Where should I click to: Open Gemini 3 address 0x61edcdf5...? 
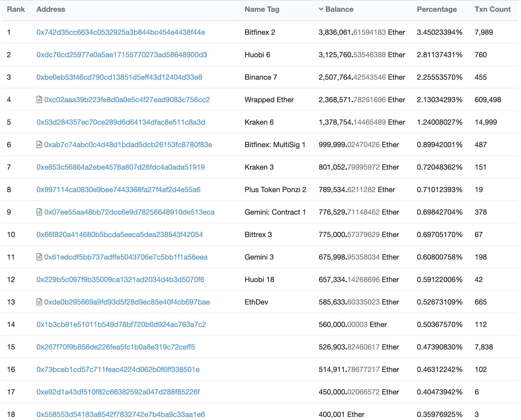[x=126, y=257]
